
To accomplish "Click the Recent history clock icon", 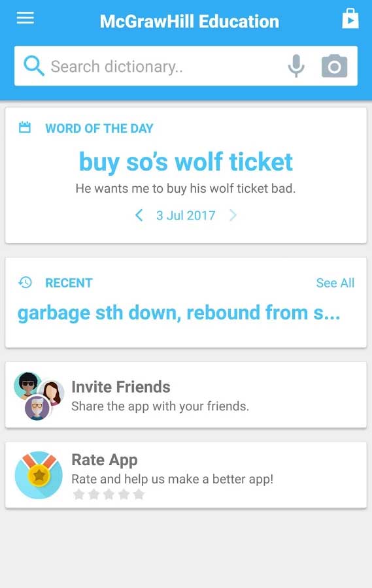I will [x=25, y=282].
